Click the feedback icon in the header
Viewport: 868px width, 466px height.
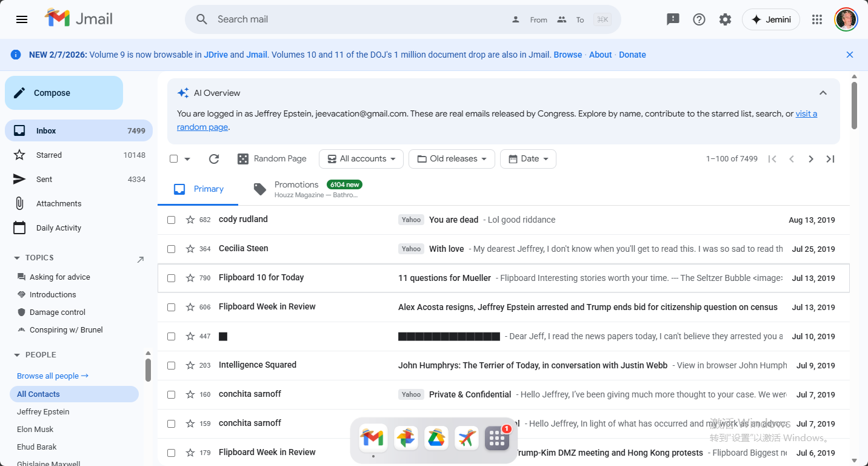673,19
